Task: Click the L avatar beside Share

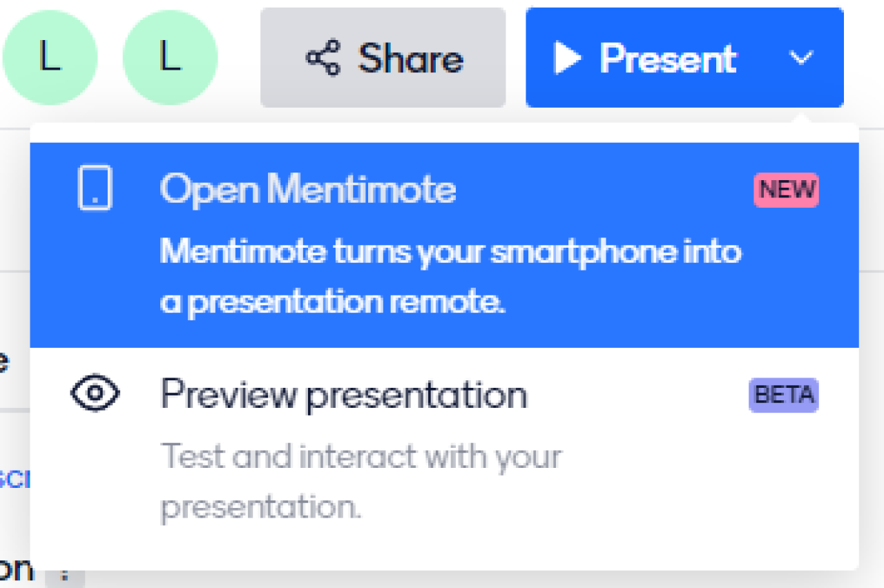Action: pyautogui.click(x=170, y=58)
